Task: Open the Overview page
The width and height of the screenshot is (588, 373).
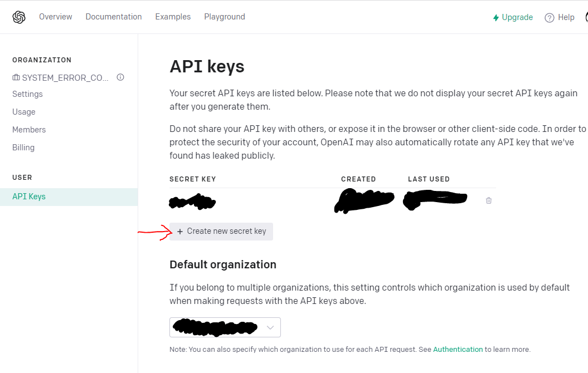Action: coord(56,17)
